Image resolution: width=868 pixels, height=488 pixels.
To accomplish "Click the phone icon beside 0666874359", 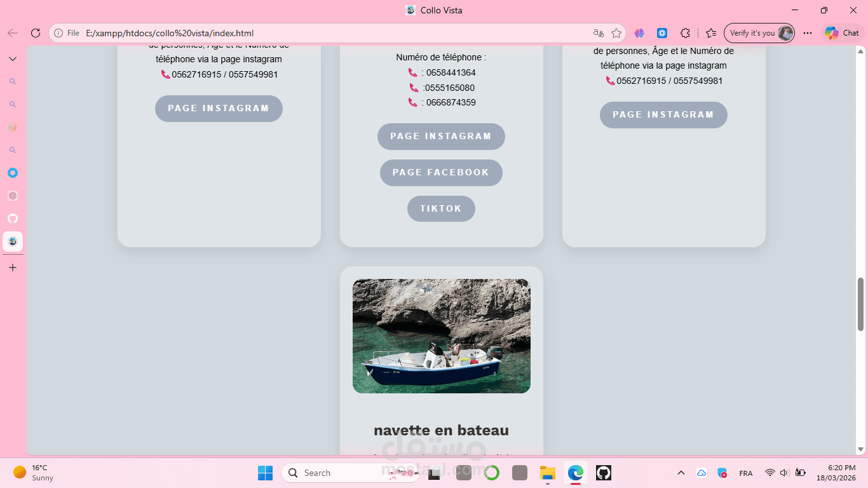I will (x=413, y=102).
